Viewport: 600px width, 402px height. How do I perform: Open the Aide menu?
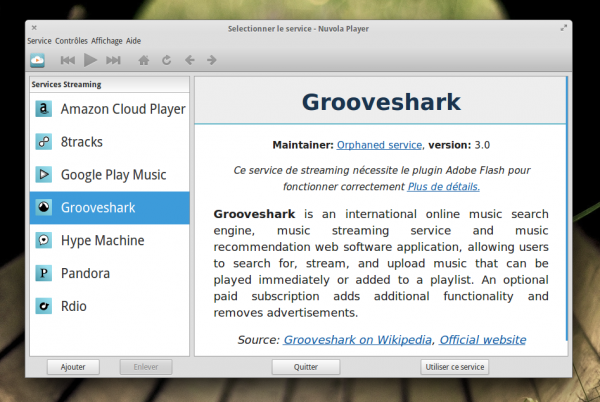134,41
